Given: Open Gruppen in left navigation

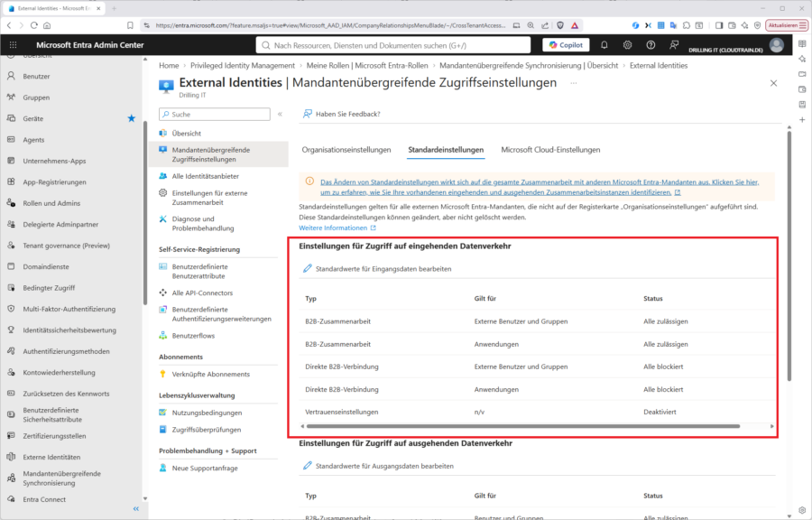Looking at the screenshot, I should click(36, 97).
